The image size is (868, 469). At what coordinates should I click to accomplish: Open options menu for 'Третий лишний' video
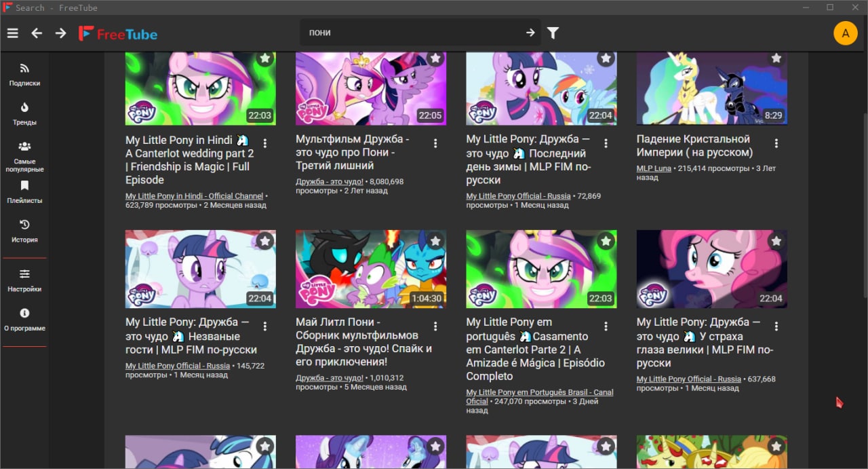click(435, 143)
